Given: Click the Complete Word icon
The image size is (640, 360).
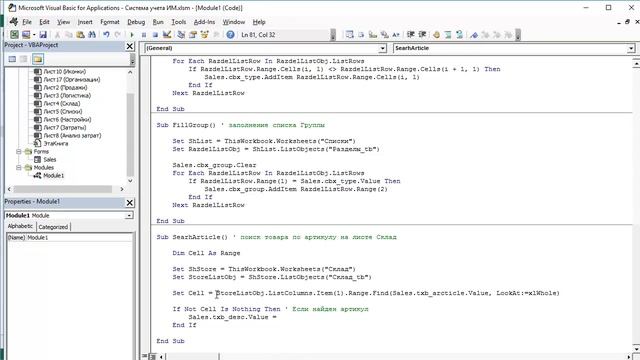Looking at the screenshot, I should pyautogui.click(x=396, y=35).
